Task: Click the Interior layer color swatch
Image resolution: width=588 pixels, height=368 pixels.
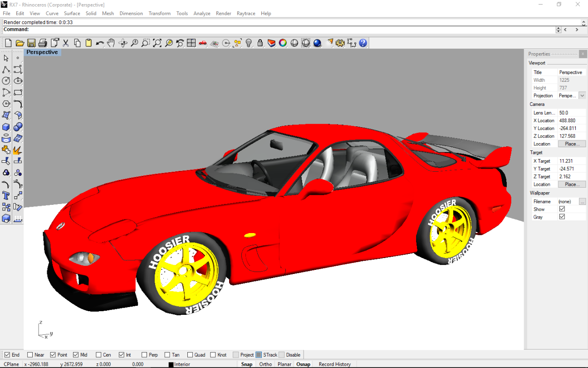Action: (171, 364)
